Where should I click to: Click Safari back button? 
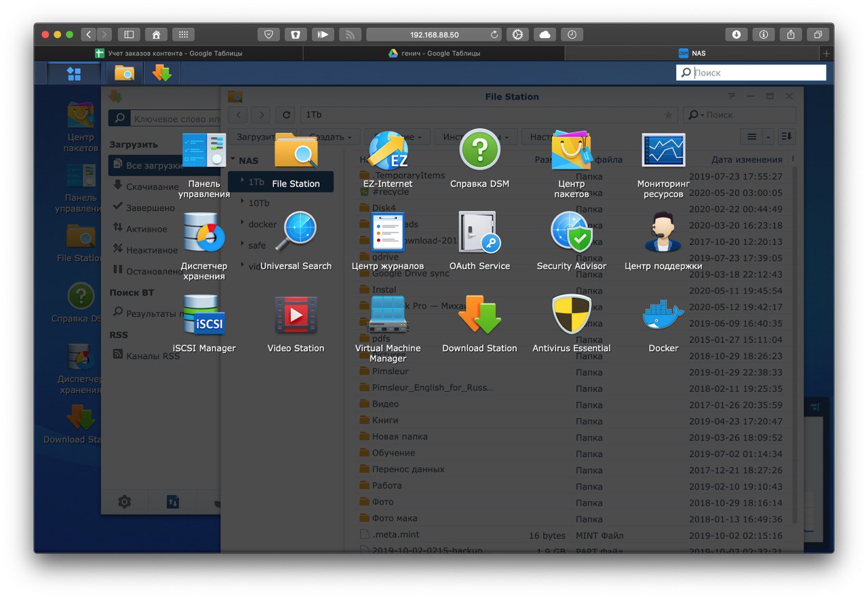tap(89, 35)
